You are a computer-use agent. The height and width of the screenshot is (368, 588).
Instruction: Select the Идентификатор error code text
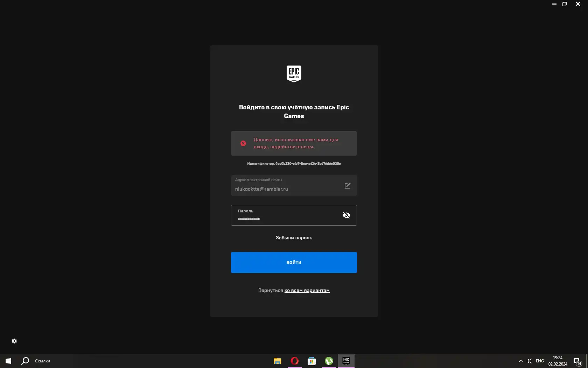point(294,164)
